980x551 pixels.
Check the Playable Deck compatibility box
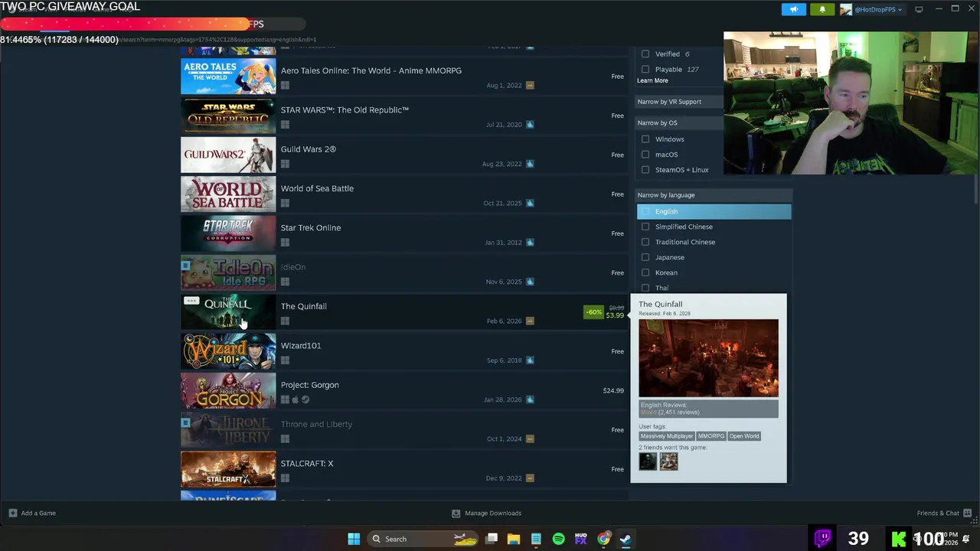(645, 69)
